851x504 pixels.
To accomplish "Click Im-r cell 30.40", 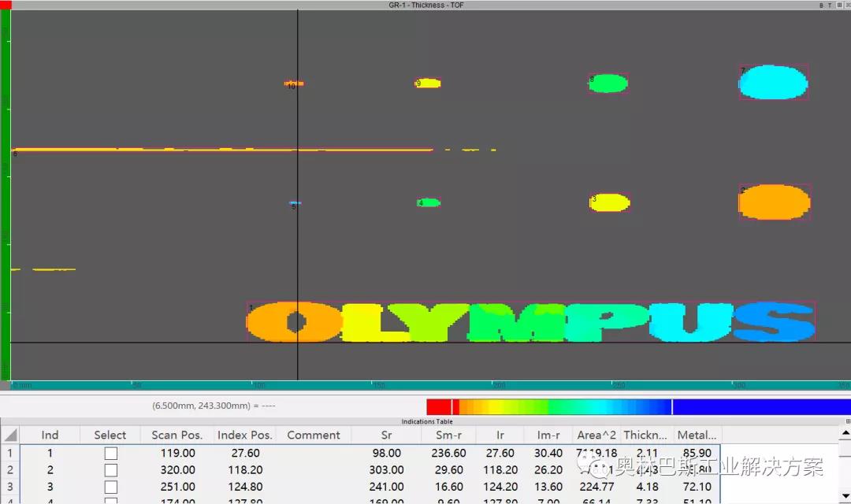I will coord(548,453).
